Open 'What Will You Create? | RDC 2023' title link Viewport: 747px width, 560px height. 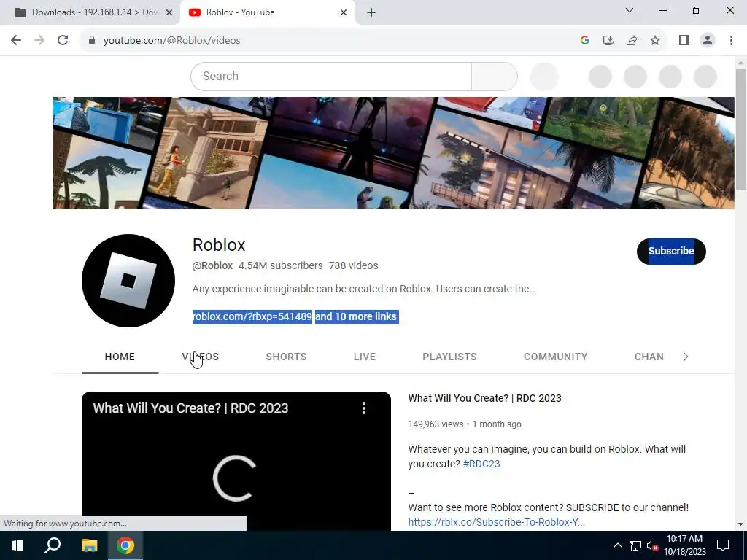point(484,398)
